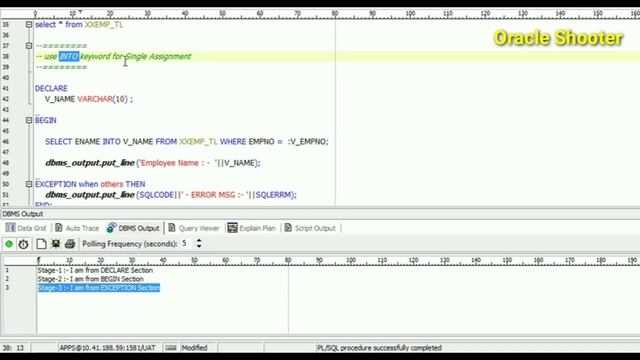Switch to the Data Grid tab
Image resolution: width=640 pixels, height=360 pixels.
[26, 228]
